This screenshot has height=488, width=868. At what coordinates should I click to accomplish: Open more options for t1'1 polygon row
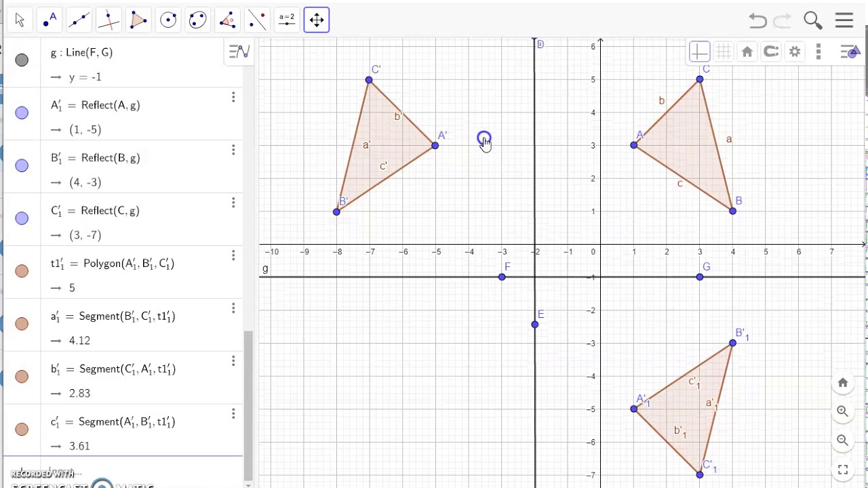click(x=233, y=256)
